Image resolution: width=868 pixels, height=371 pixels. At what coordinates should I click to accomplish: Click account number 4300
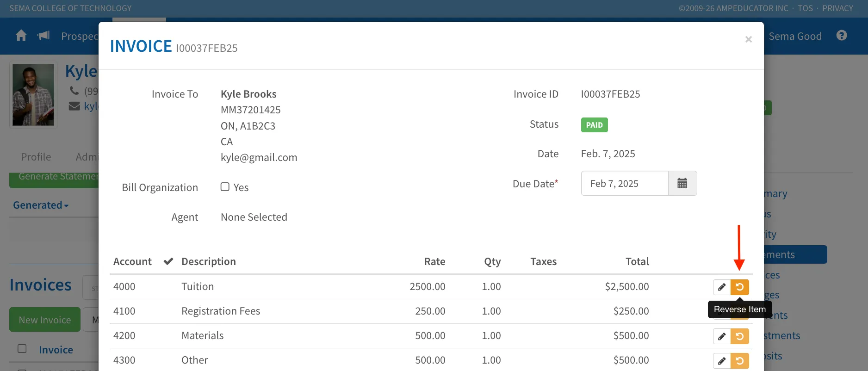[x=124, y=360]
